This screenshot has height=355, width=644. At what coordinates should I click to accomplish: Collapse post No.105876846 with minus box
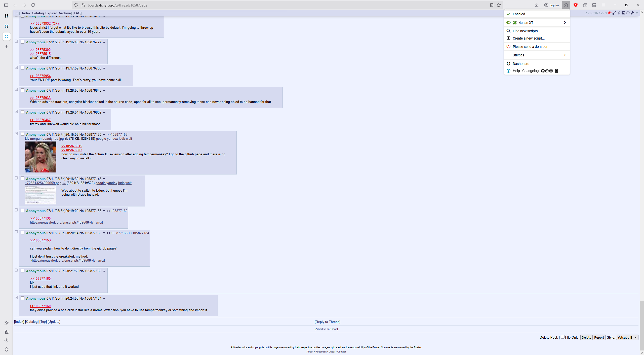pyautogui.click(x=16, y=89)
